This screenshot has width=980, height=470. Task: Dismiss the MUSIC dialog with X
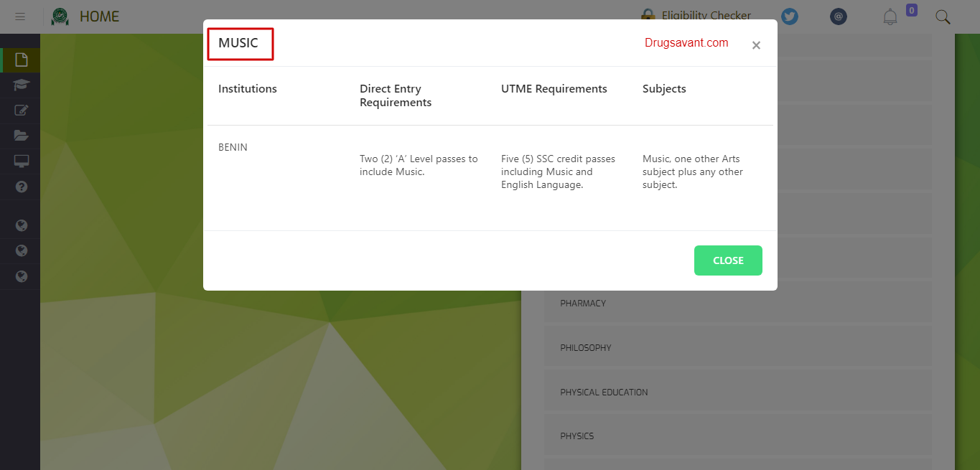tap(756, 46)
